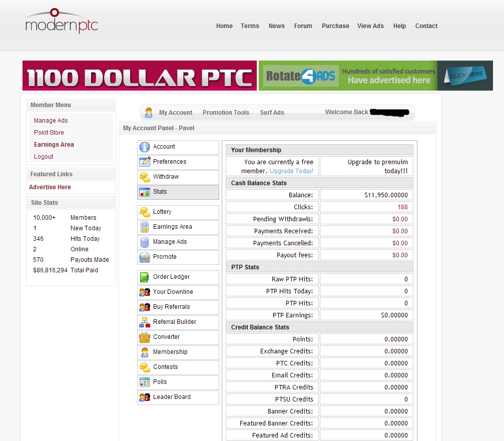
Task: Open the Buy Referrals item
Action: (x=178, y=307)
